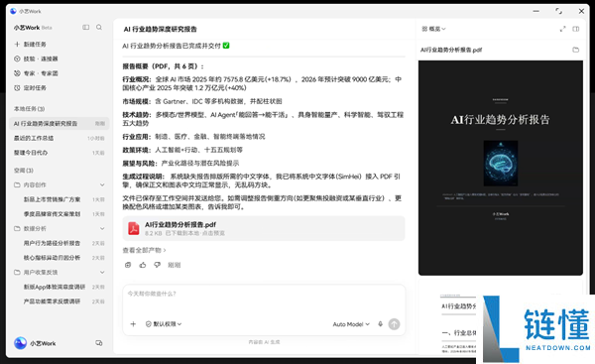Click the AI行业趋势分析报告.pdf name in preview header
Image resolution: width=595 pixels, height=364 pixels.
451,50
